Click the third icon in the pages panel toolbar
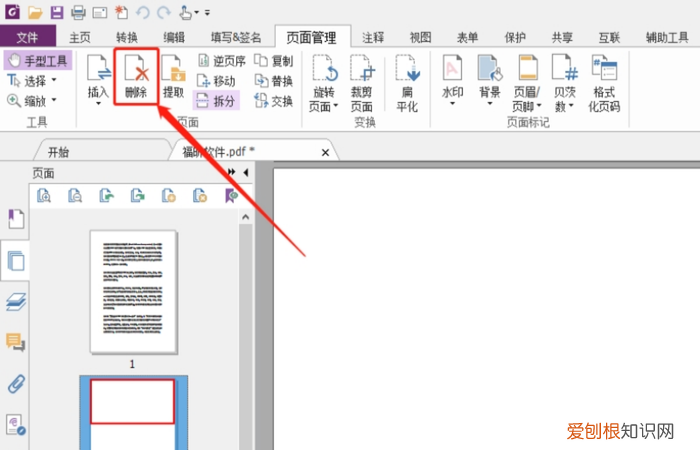Viewport: 700px width, 450px height. point(106,196)
